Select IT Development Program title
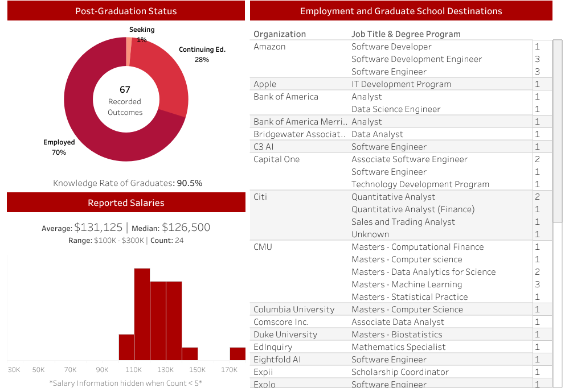Screen dimensions: 569x392 tap(401, 84)
